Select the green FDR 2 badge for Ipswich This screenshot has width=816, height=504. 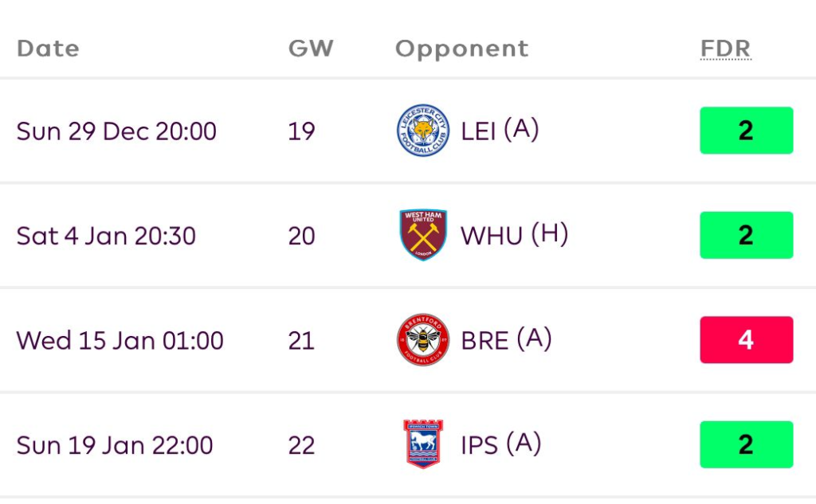(x=746, y=444)
